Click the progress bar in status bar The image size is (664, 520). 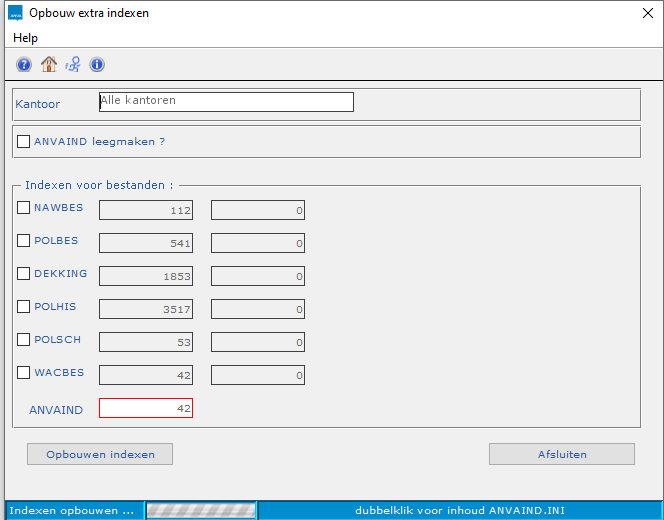click(201, 510)
